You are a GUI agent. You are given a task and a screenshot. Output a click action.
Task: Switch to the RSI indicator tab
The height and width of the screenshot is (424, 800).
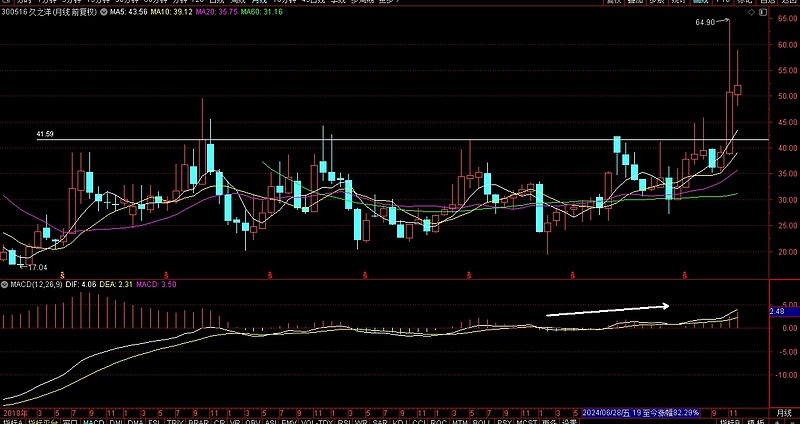pos(345,421)
